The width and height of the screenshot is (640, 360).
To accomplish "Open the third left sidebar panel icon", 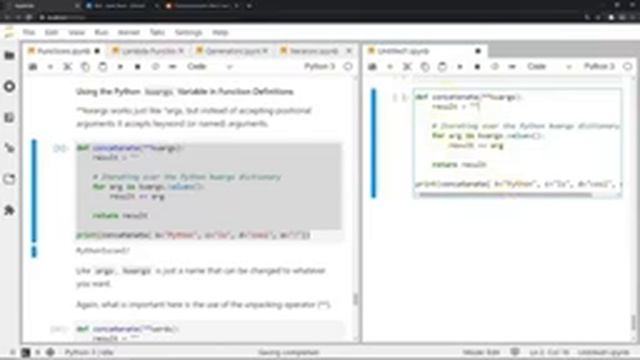I will 9,118.
